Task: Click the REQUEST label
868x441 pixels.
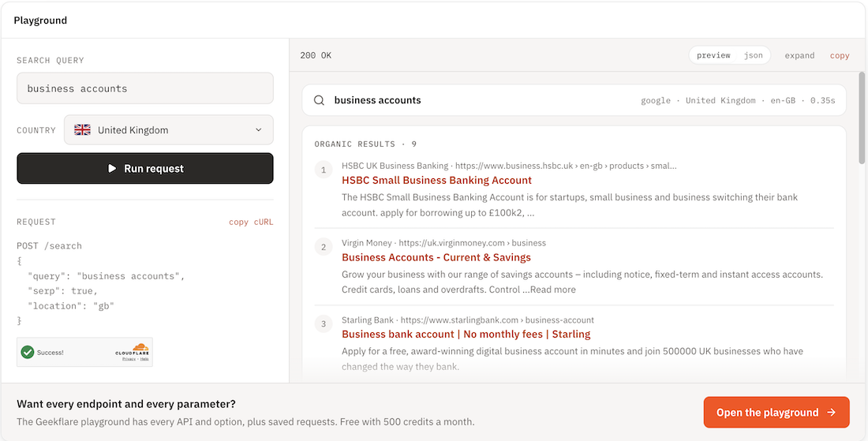Action: pyautogui.click(x=36, y=222)
